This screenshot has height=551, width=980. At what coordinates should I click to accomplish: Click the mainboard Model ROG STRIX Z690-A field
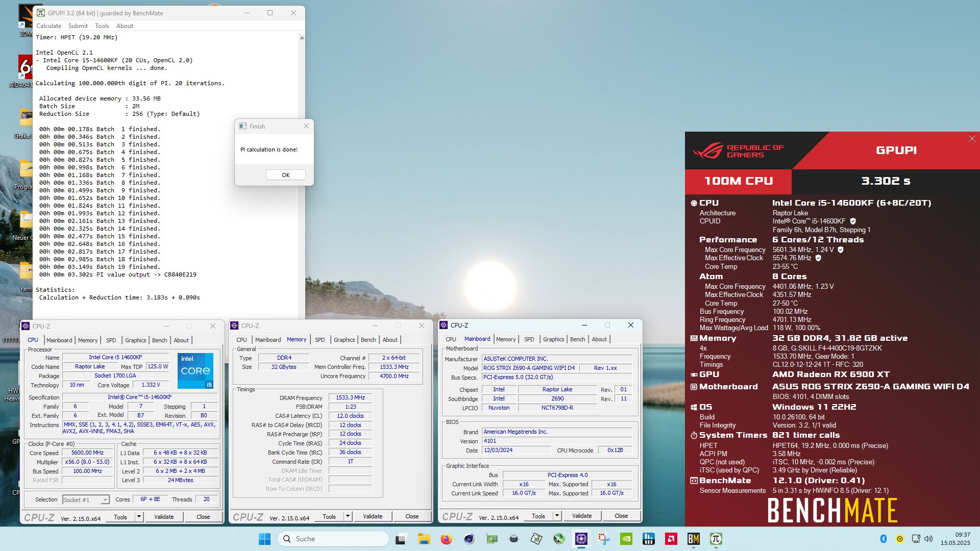point(529,368)
